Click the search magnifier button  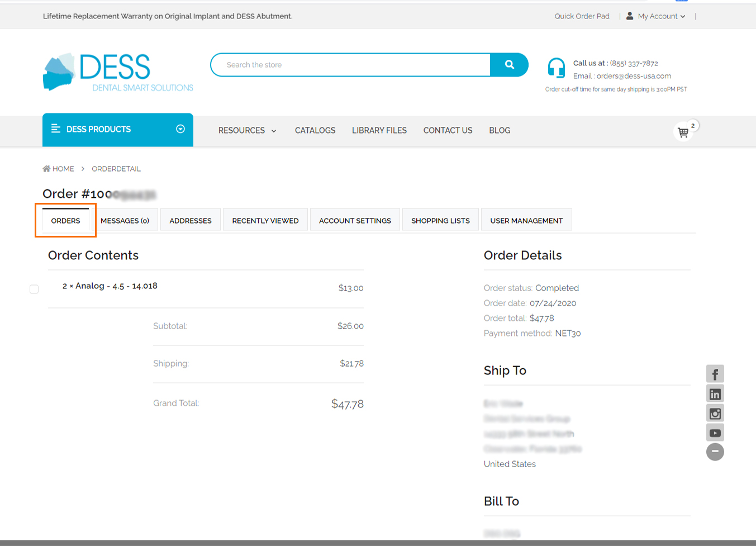coord(509,65)
